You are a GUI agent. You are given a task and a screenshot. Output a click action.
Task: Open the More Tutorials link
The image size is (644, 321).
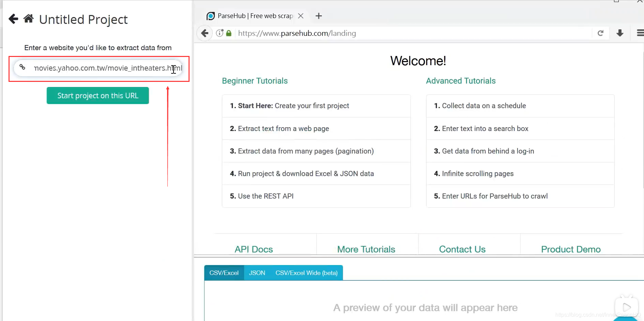[366, 249]
